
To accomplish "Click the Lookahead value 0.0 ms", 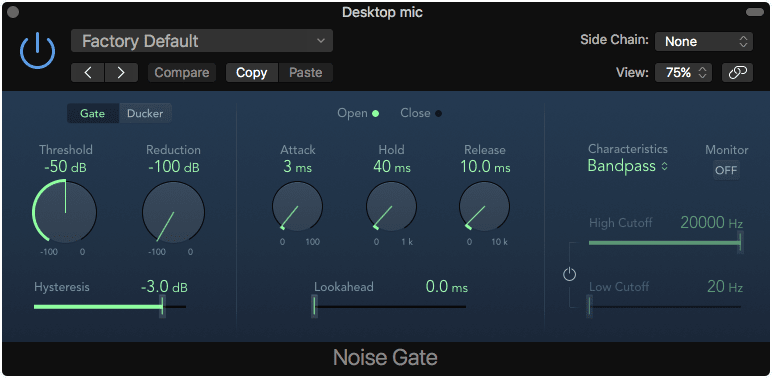I will 447,286.
